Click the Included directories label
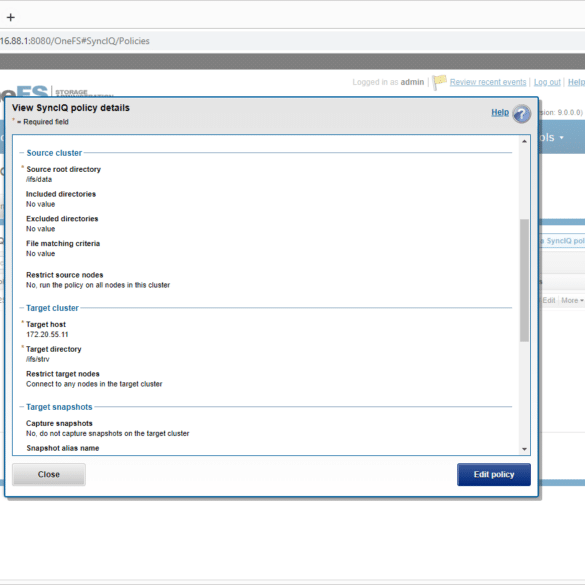This screenshot has width=585, height=585. pos(61,194)
